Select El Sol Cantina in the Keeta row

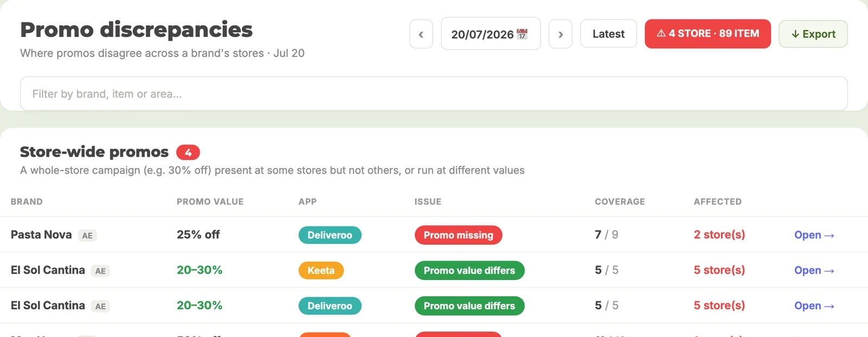[x=48, y=270]
